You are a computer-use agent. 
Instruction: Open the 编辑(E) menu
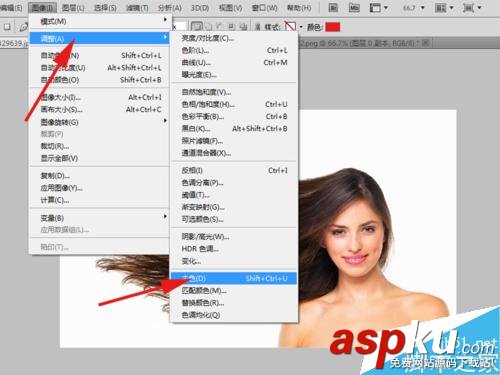11,8
